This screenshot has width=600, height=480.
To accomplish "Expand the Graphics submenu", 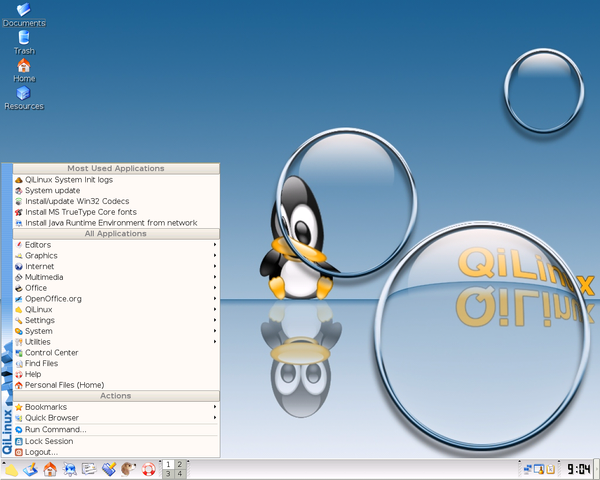I will click(116, 255).
